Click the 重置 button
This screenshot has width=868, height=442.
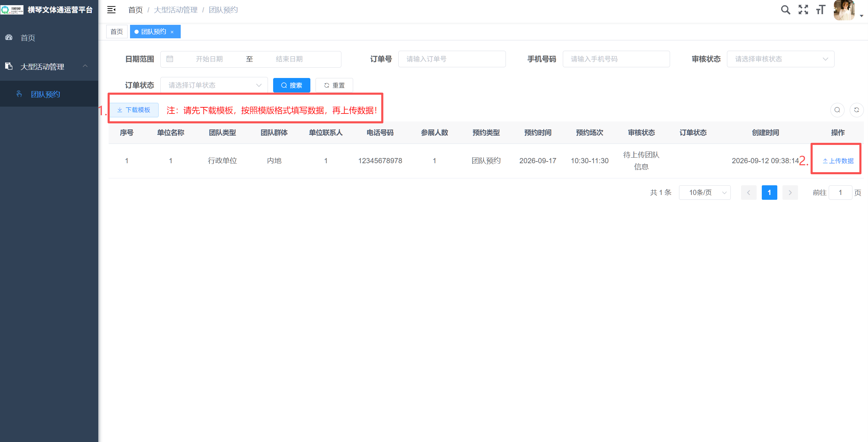(334, 85)
